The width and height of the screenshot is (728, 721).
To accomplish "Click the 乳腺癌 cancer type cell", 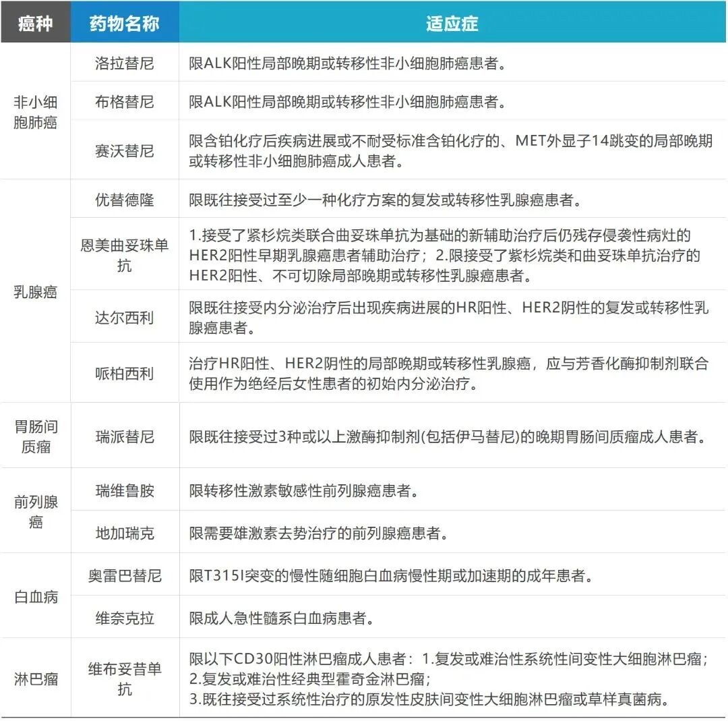I will pyautogui.click(x=36, y=291).
